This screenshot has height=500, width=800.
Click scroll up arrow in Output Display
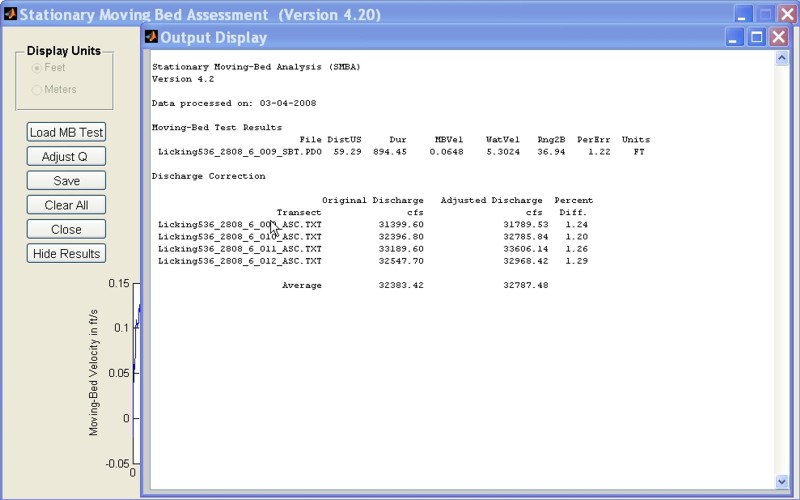[782, 58]
